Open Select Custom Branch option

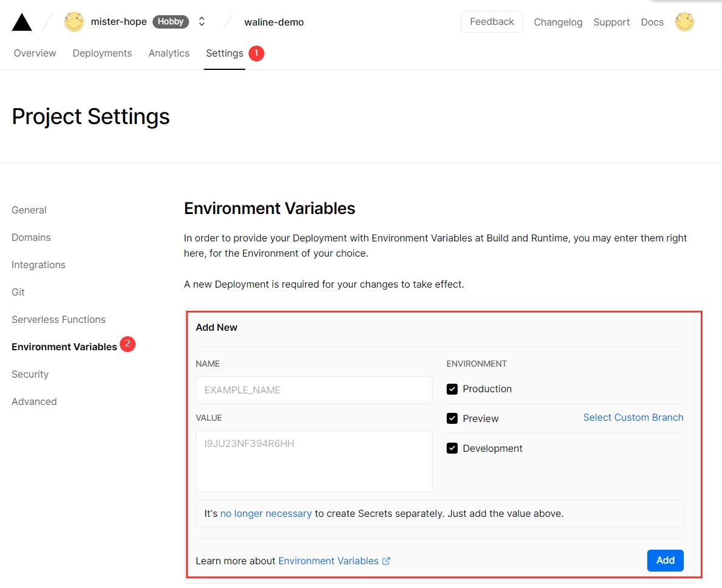[633, 417]
